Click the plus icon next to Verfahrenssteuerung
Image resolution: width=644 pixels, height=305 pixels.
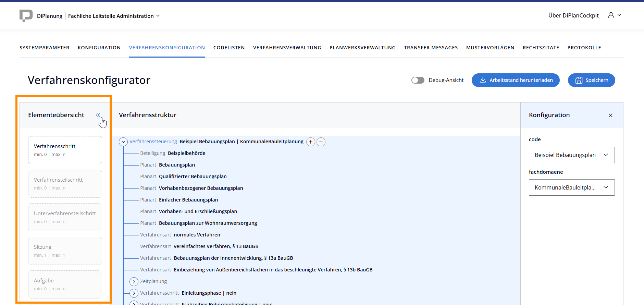pyautogui.click(x=311, y=142)
